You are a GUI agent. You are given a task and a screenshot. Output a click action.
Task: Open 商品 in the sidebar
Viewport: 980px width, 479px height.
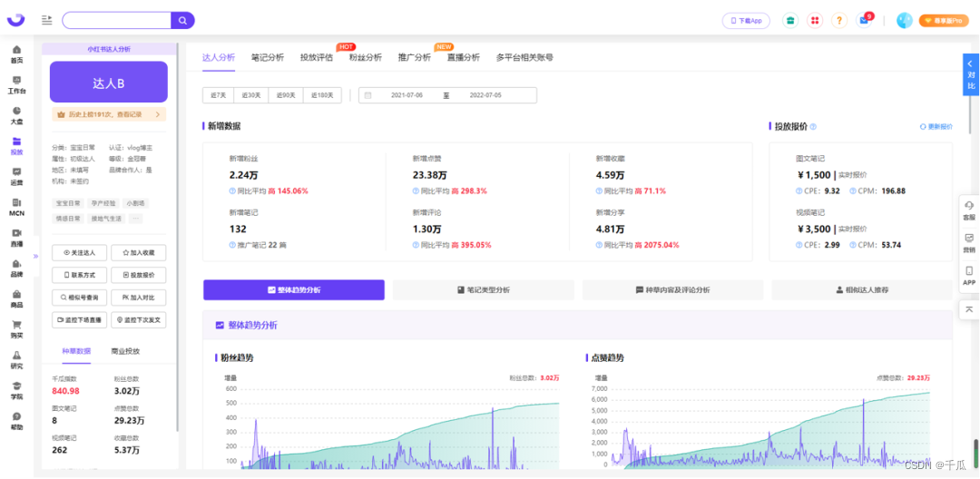tap(17, 299)
